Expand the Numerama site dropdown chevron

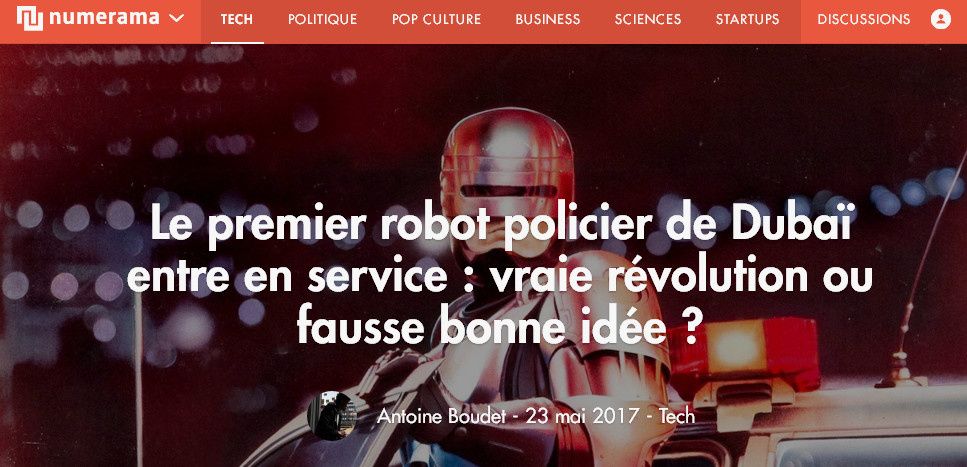tap(176, 19)
